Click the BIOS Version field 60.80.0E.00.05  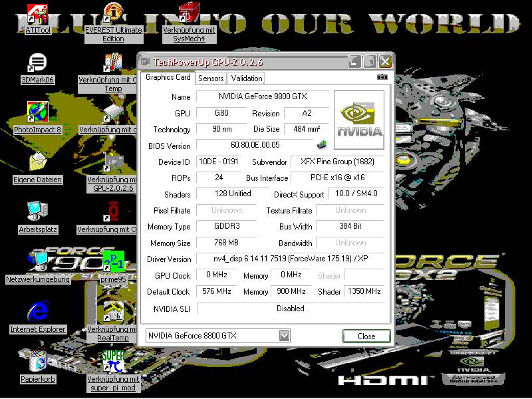255,145
